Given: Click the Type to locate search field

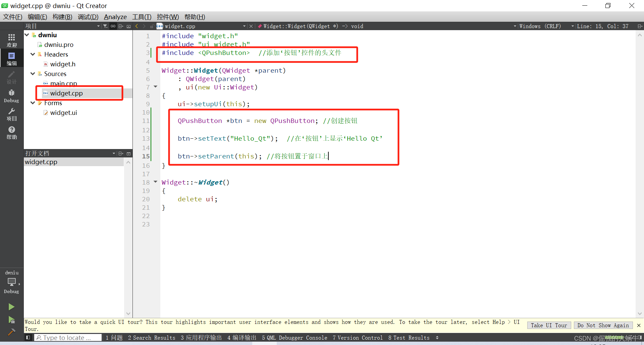Looking at the screenshot, I should (x=68, y=338).
